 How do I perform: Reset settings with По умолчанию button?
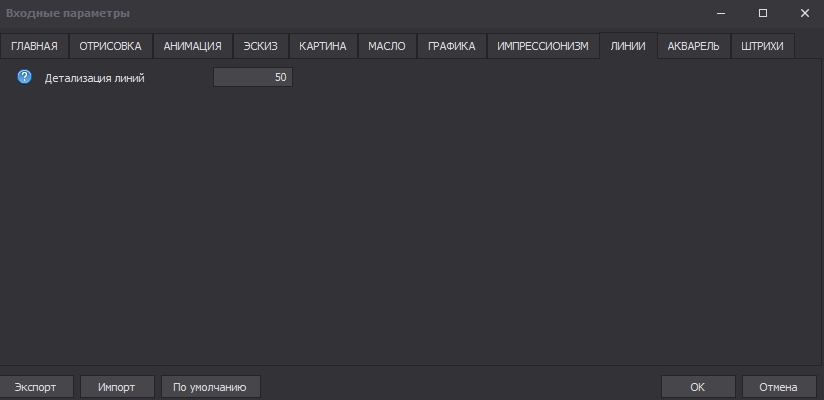point(210,387)
